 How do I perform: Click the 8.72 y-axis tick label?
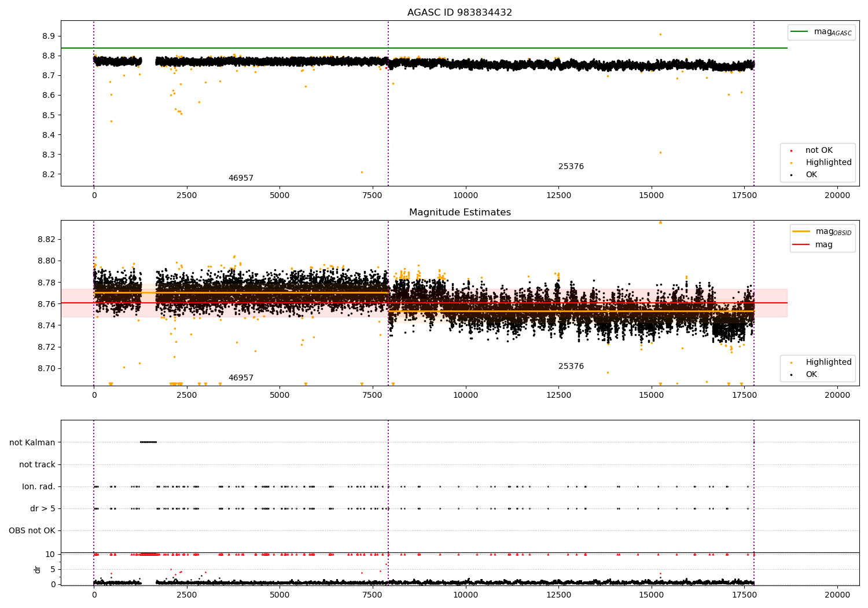coord(46,347)
